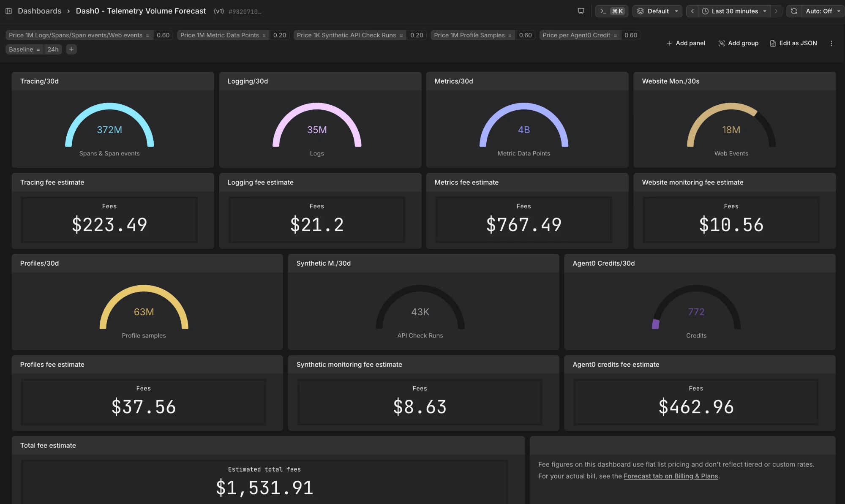Click the $10.56 website monitoring fee
845x504 pixels.
(x=731, y=224)
